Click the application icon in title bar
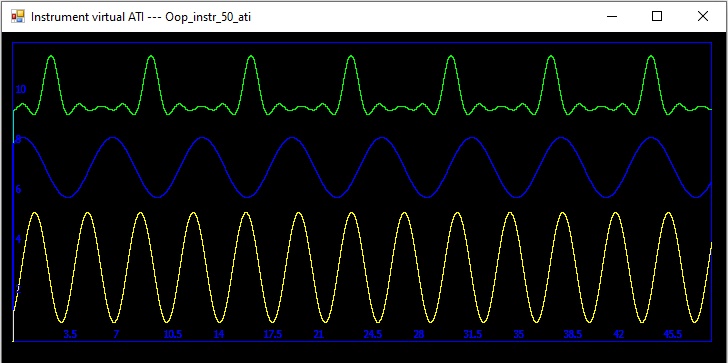 tap(18, 17)
